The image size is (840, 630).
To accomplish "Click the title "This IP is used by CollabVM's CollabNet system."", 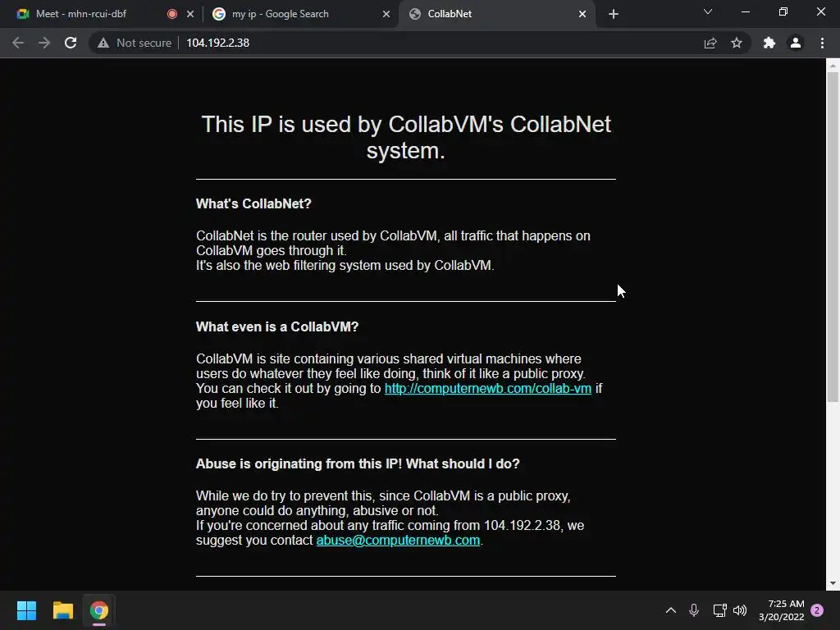I will (x=405, y=137).
